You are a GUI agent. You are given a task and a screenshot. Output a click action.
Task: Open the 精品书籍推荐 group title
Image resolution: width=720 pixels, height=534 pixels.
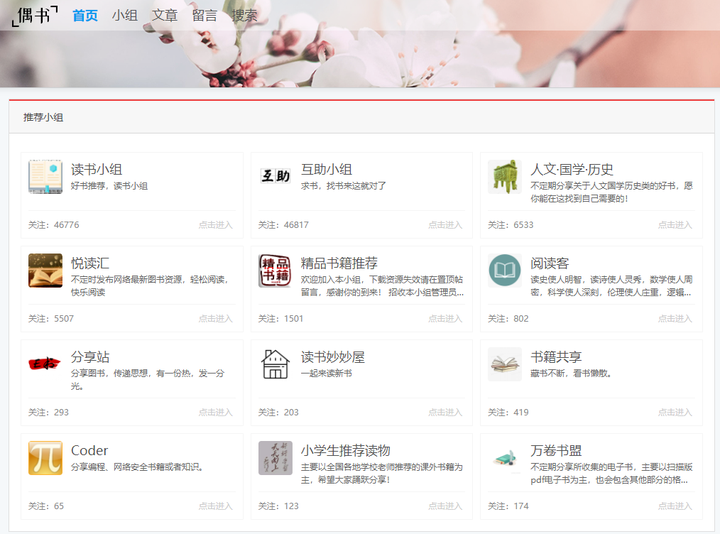[339, 263]
